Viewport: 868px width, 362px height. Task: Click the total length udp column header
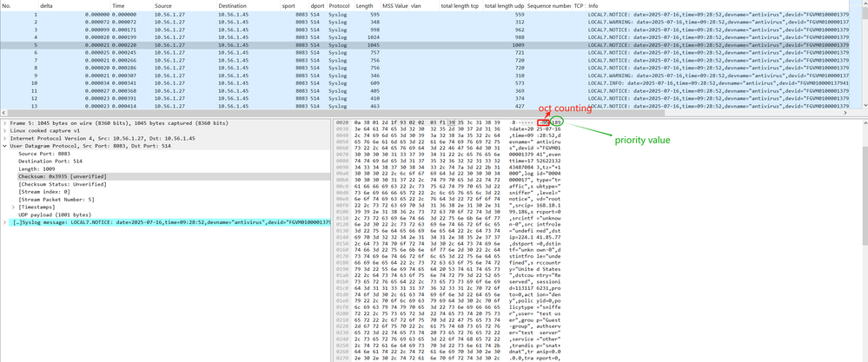[505, 5]
